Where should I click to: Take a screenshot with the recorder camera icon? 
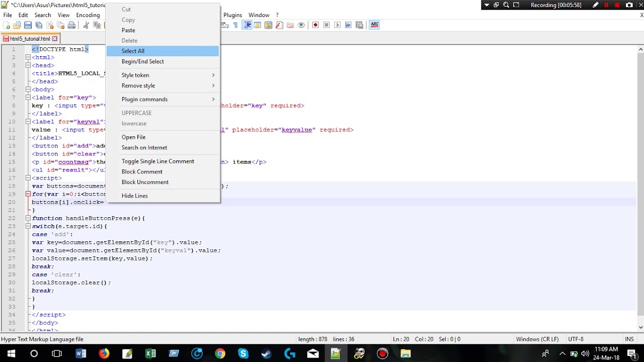click(629, 5)
